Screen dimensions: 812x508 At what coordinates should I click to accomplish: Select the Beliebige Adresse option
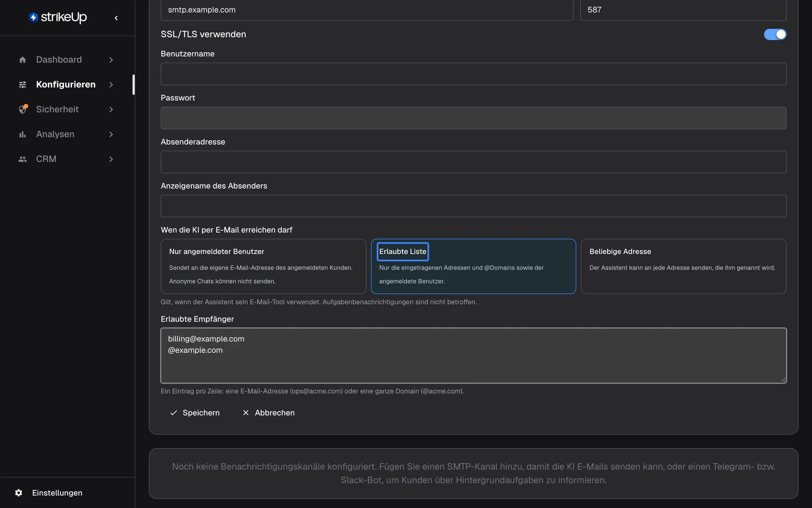point(683,266)
